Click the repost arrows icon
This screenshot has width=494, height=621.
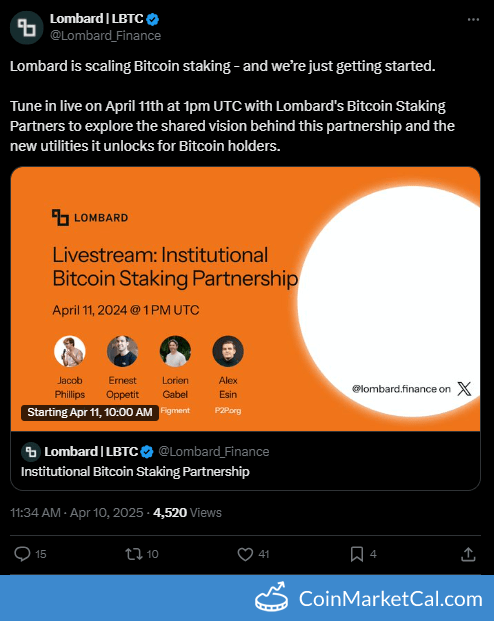coord(134,554)
